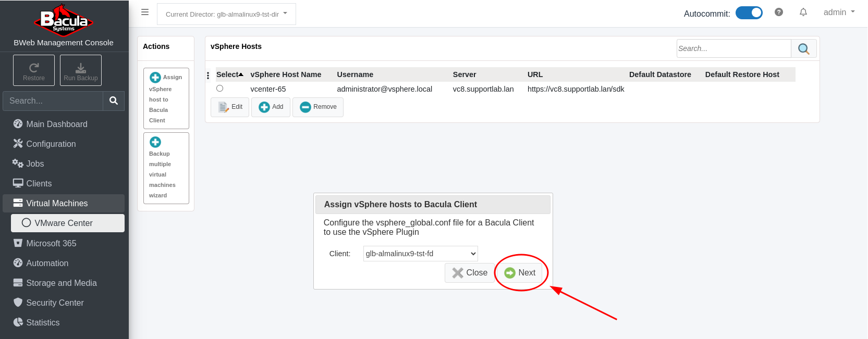Screen dimensions: 868x339
Task: Open Main Dashboard
Action: click(x=64, y=124)
